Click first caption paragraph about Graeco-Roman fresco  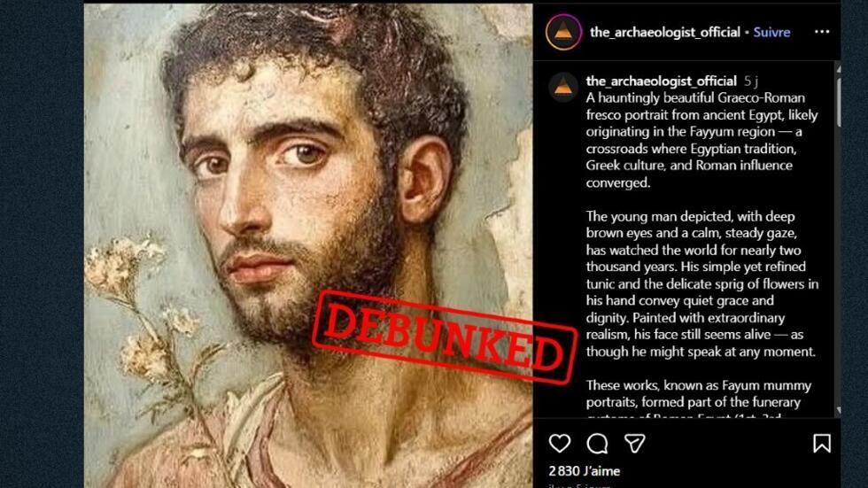point(701,140)
